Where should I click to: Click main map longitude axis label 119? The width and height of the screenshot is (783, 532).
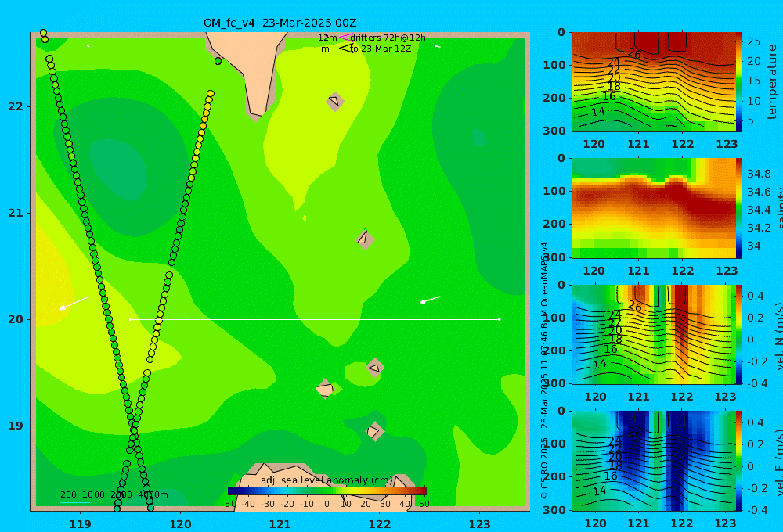pos(80,524)
